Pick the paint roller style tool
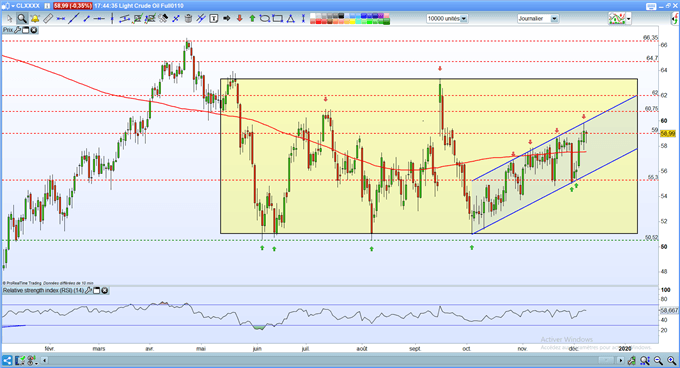Viewport: 680px width, 368px height. [x=163, y=19]
